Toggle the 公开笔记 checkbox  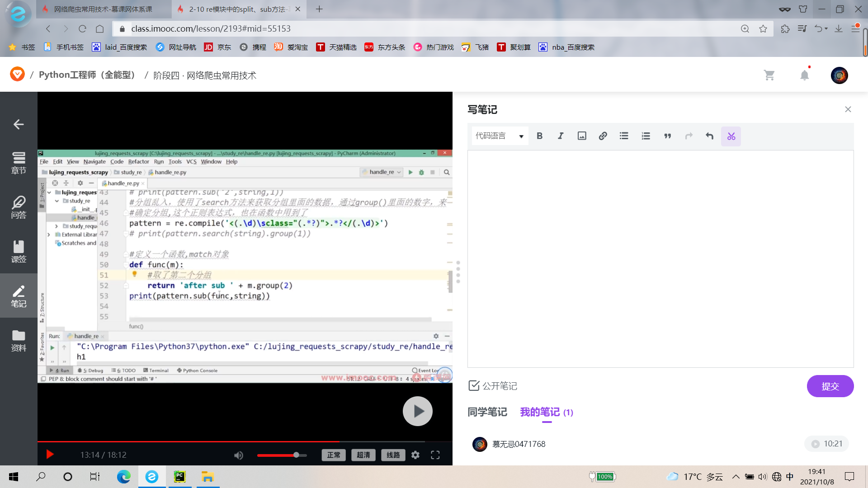click(x=474, y=385)
